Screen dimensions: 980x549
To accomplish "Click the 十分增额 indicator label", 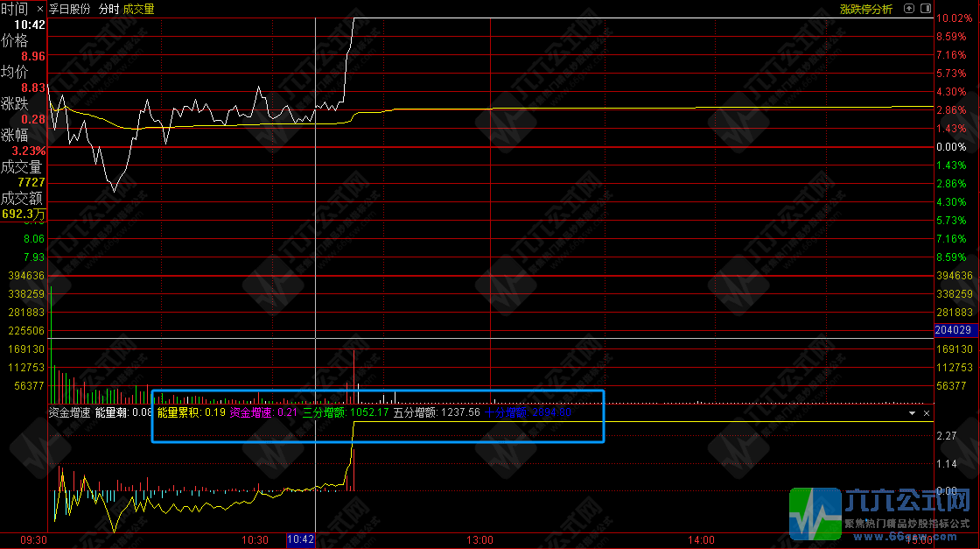I will 506,412.
